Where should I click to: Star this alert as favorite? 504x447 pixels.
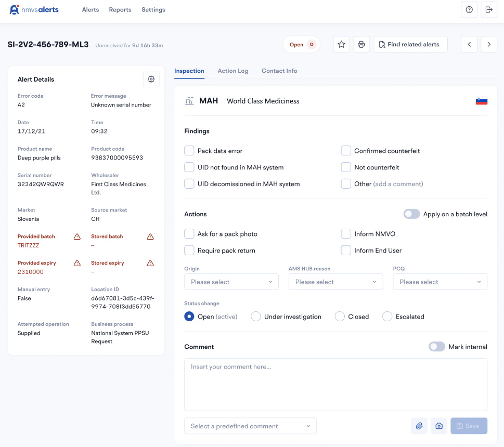point(341,45)
